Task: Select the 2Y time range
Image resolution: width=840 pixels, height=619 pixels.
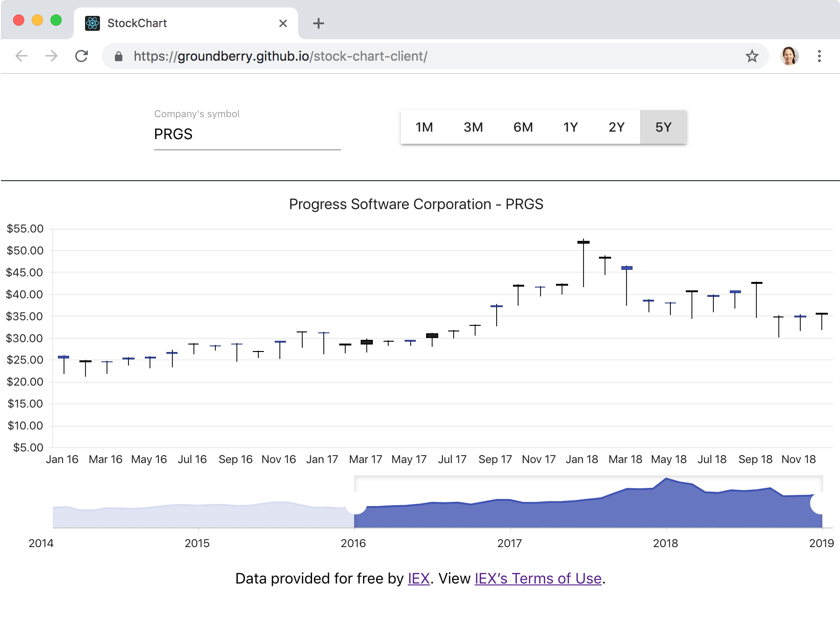Action: pyautogui.click(x=617, y=127)
